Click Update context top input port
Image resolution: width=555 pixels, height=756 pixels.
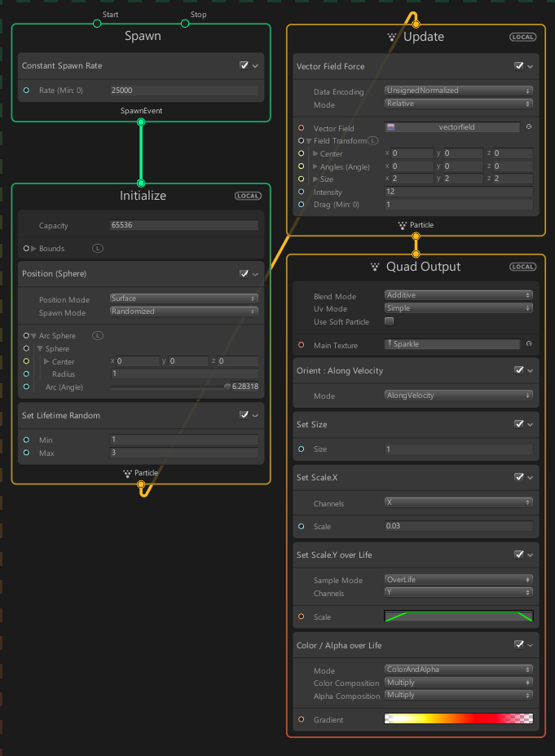click(416, 24)
